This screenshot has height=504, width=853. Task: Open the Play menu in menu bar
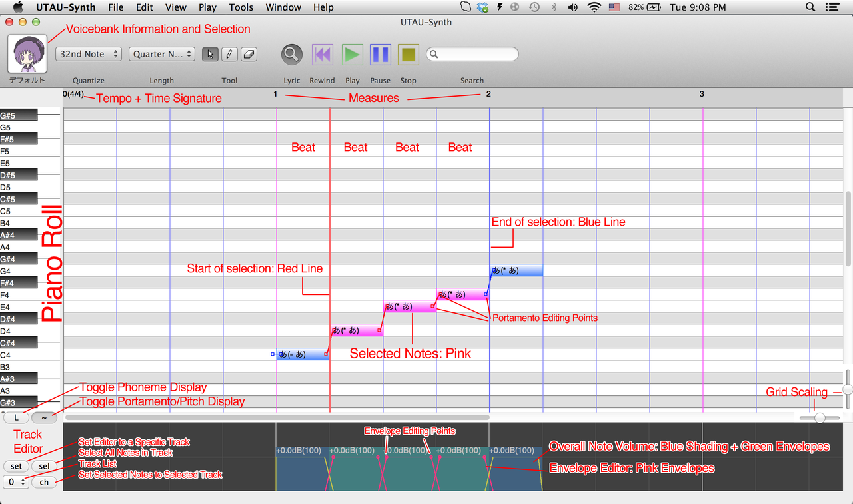(207, 7)
